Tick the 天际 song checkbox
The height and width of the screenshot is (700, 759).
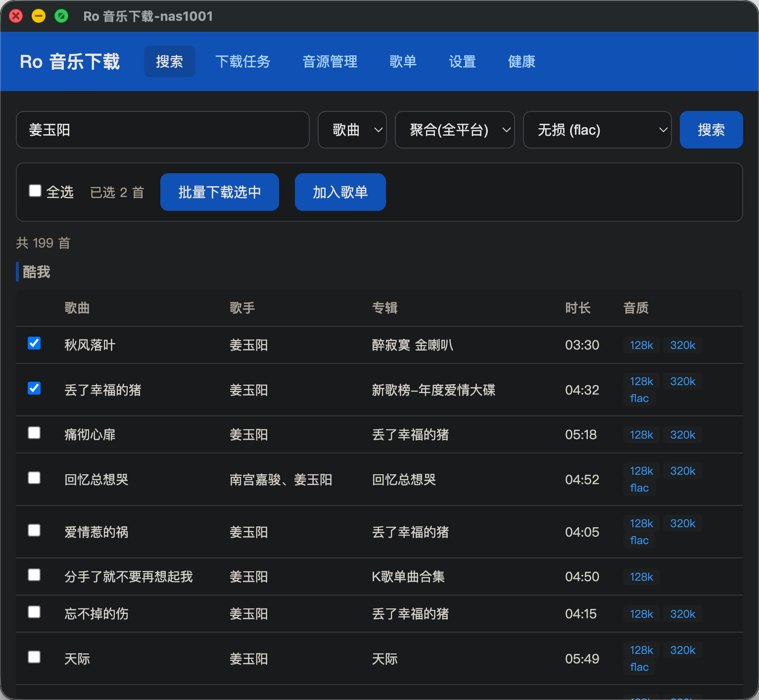pos(34,657)
